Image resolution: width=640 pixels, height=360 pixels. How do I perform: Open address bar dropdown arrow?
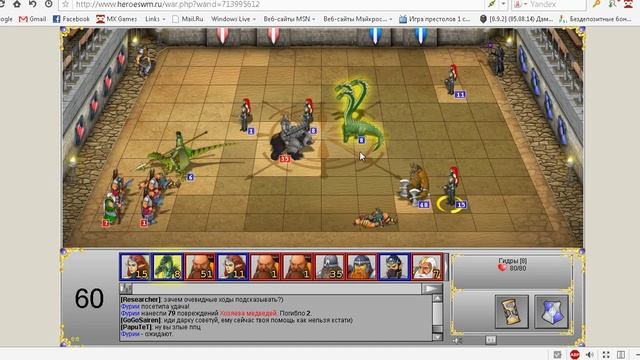[503, 4]
